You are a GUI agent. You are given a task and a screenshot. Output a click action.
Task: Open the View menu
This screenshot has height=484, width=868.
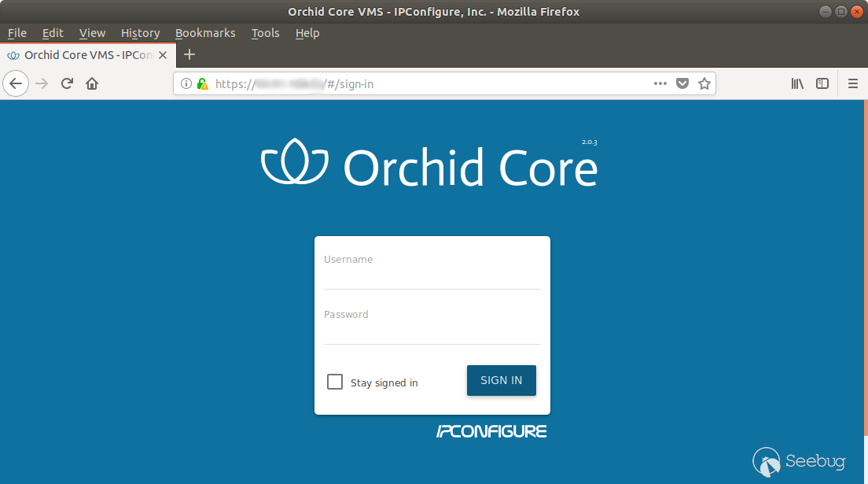pyautogui.click(x=92, y=33)
